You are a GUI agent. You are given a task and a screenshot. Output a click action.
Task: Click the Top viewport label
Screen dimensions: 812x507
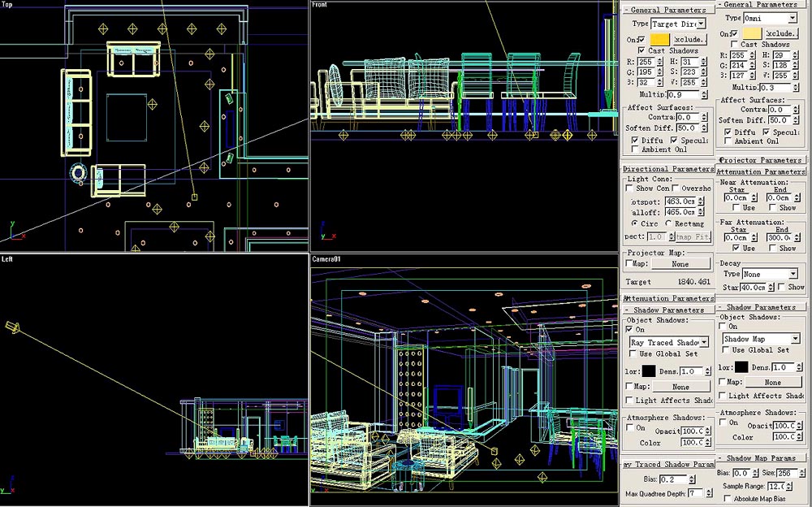click(7, 5)
